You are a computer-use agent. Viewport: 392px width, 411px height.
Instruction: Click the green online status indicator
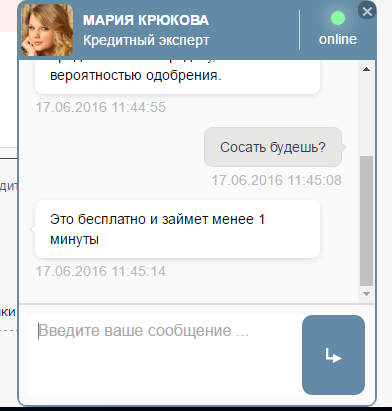pos(338,18)
